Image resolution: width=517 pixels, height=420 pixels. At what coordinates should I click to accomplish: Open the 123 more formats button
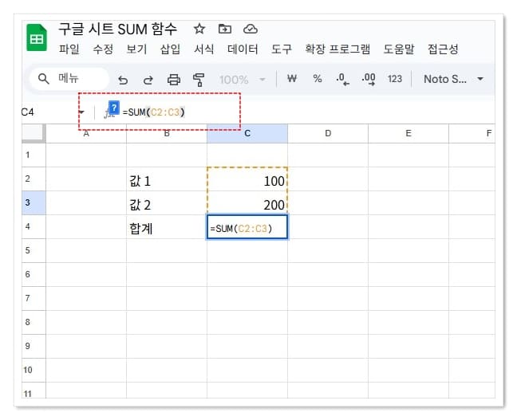tap(395, 79)
